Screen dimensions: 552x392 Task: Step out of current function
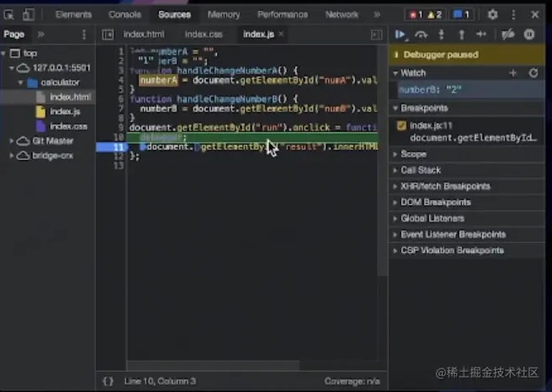(x=461, y=34)
